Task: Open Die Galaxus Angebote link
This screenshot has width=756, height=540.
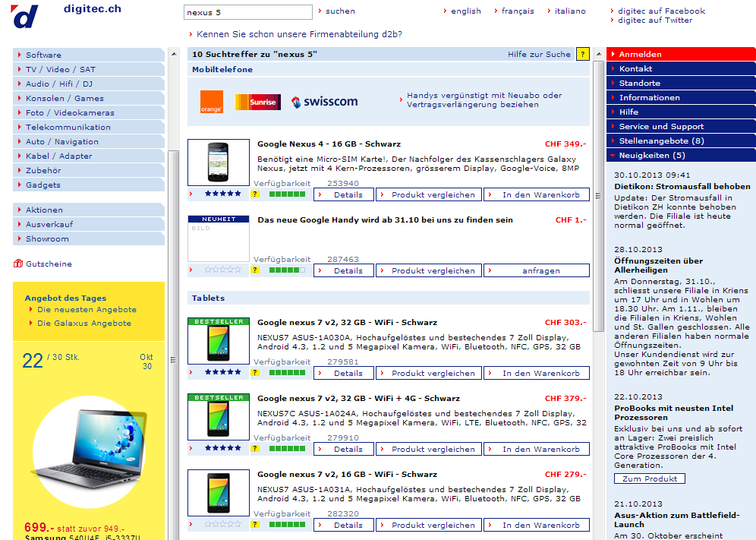Action: coord(84,324)
